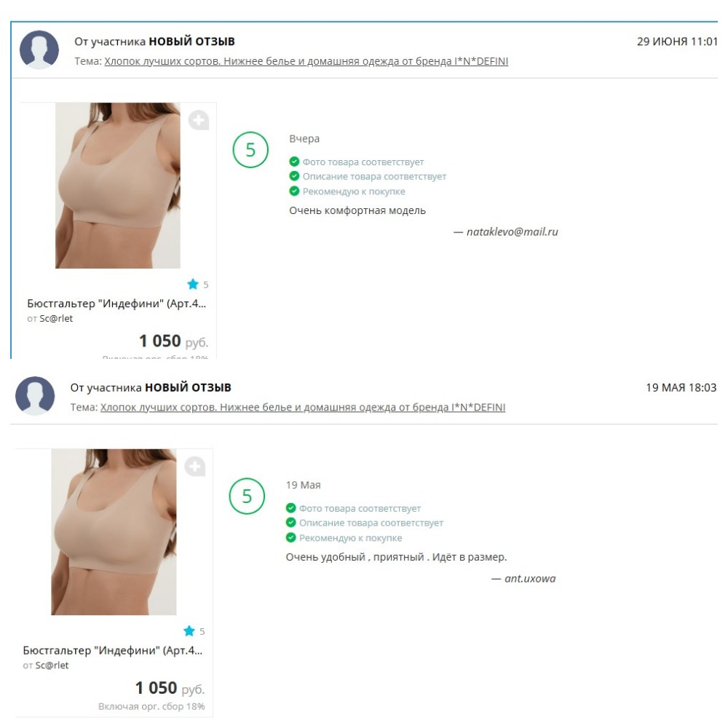Click the green 5 rating circle on the 19 May review

point(247,496)
